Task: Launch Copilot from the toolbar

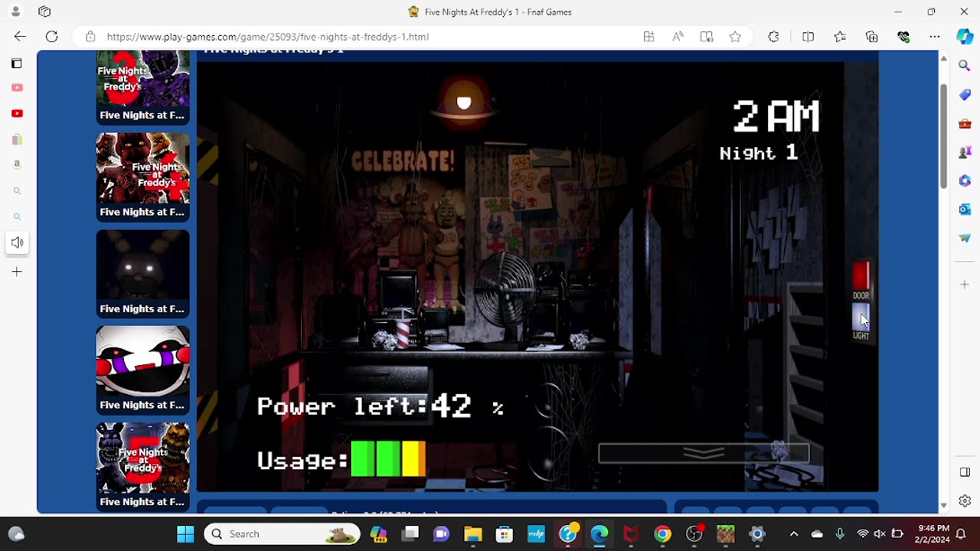Action: tap(965, 37)
